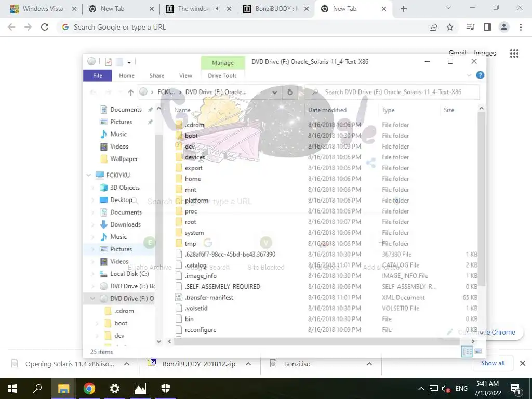Open a new Chrome tab with plus

pos(403,9)
